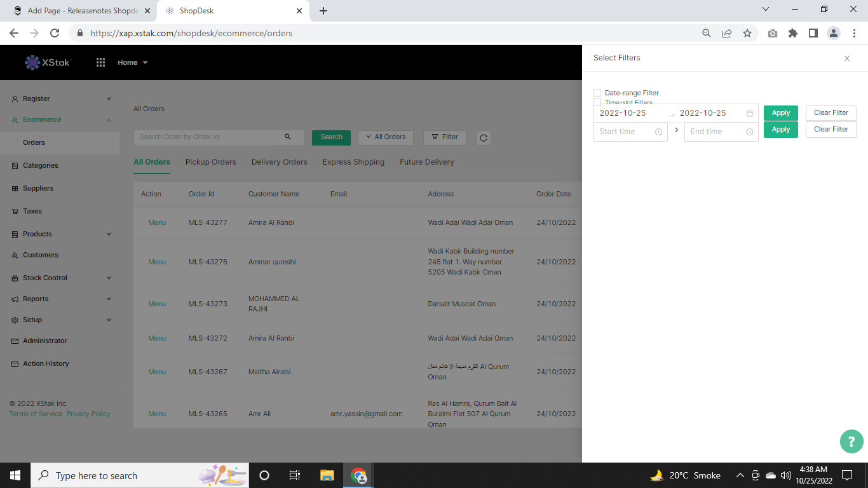Click the End time input field

715,132
